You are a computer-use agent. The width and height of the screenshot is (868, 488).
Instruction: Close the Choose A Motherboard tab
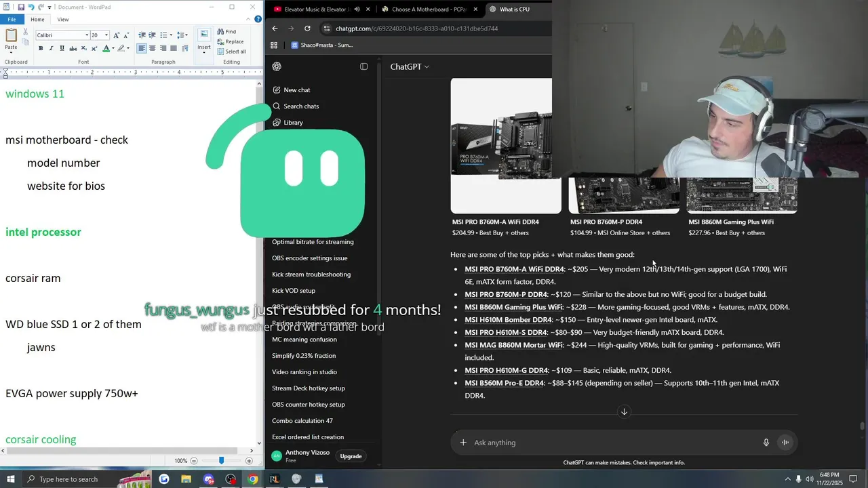(475, 9)
